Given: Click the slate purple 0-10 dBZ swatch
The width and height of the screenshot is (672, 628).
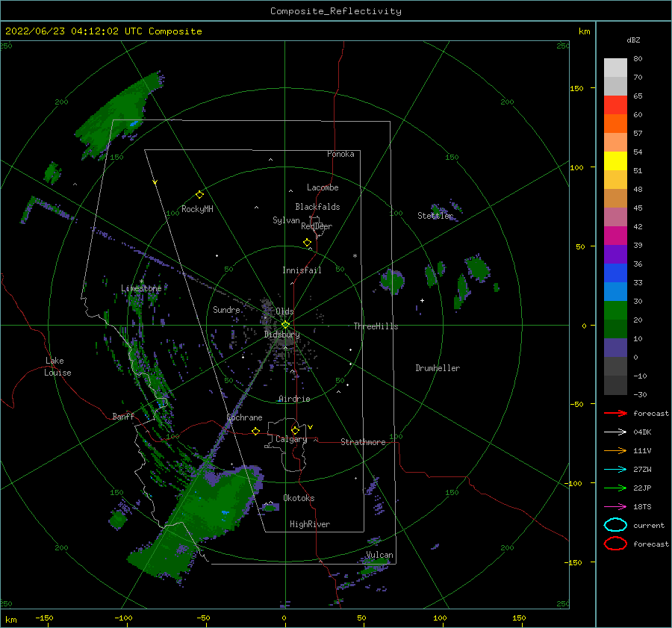Looking at the screenshot, I should [615, 348].
